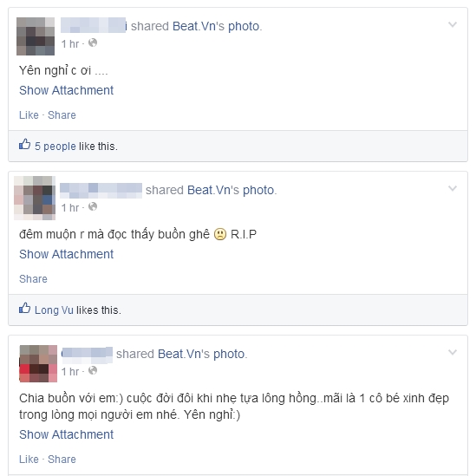Click the sad face emoji in second post
Screen dimensions: 476x476
[220, 234]
